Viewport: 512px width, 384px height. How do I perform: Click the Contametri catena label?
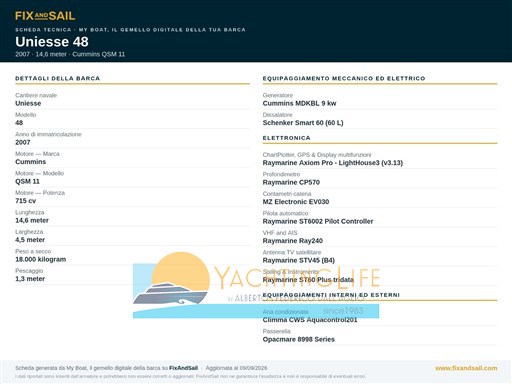[287, 194]
